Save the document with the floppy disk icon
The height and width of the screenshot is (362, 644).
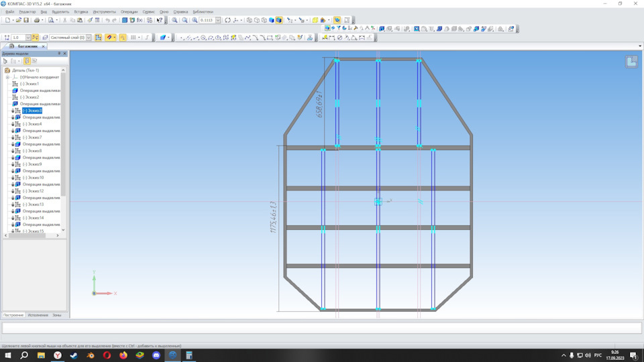click(x=26, y=20)
